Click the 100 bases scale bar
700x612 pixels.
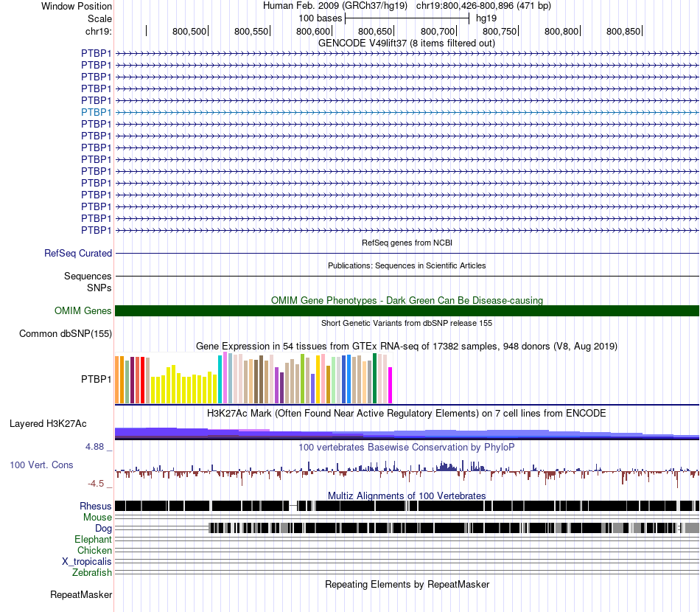(x=407, y=18)
